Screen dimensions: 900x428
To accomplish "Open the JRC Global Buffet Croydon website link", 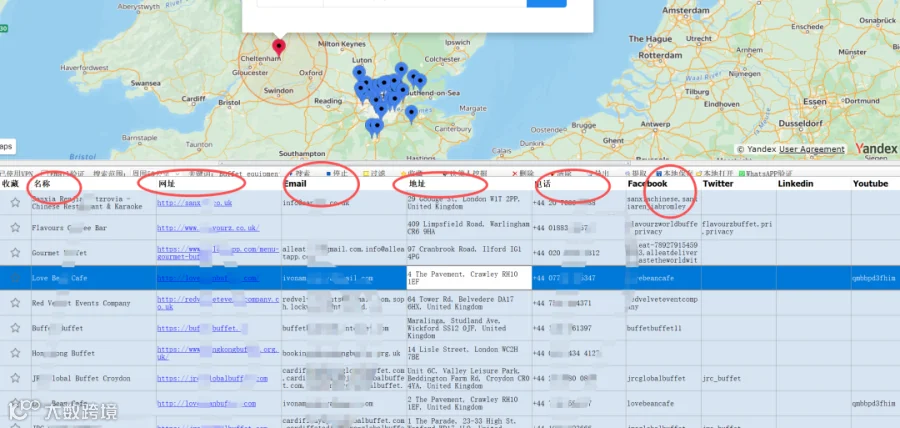I will tap(212, 378).
